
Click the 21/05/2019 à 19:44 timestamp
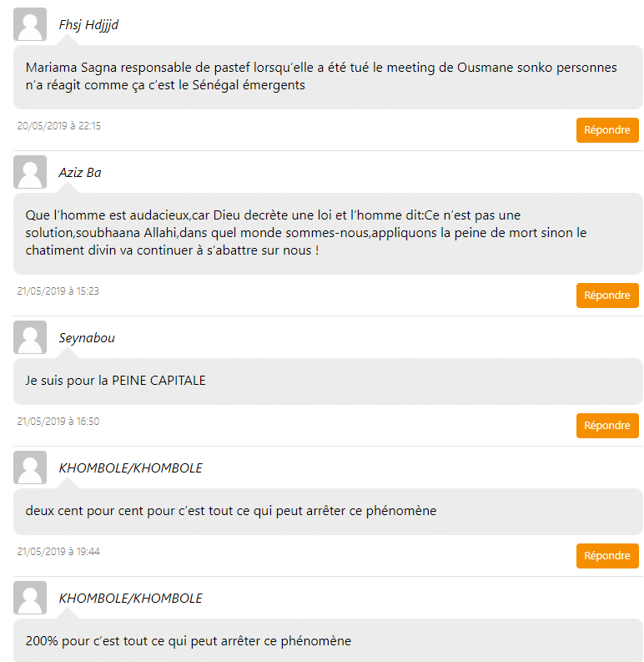58,552
